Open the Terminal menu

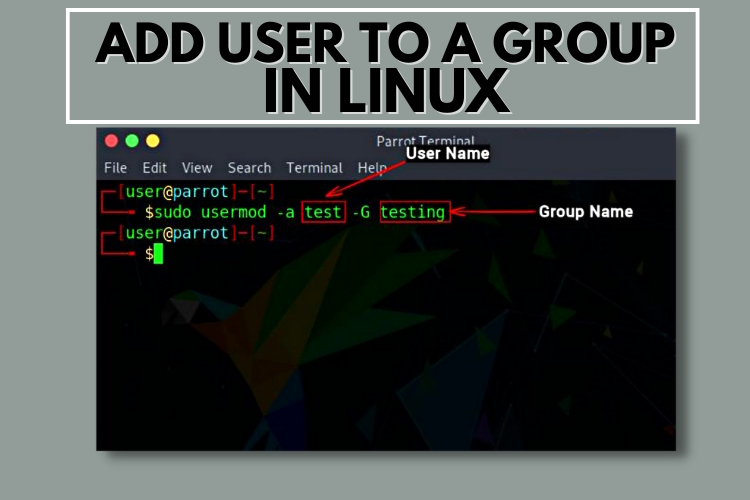tap(314, 168)
